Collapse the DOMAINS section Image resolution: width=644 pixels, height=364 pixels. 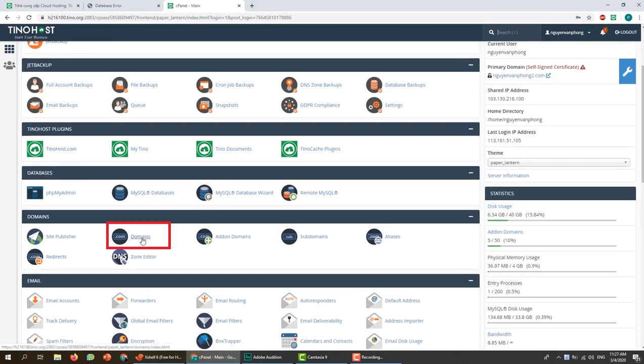coord(471,216)
